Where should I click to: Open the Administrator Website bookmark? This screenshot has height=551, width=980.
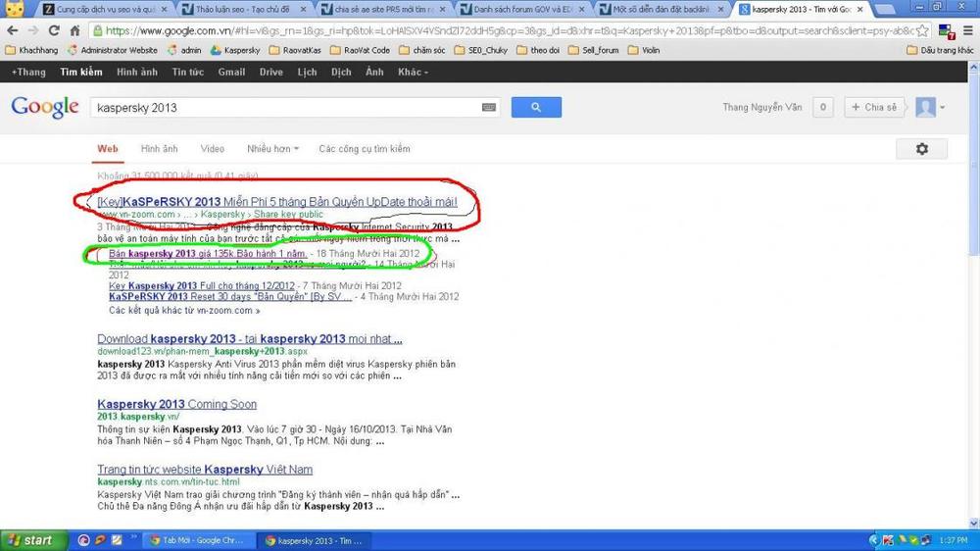113,50
